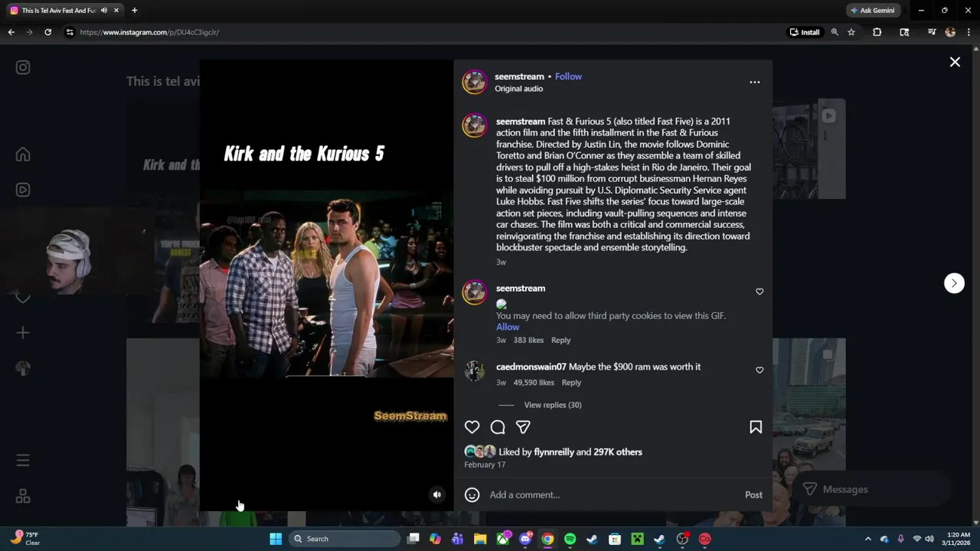Click Ask Gemini button
Screen dimensions: 980x551
[872, 11]
